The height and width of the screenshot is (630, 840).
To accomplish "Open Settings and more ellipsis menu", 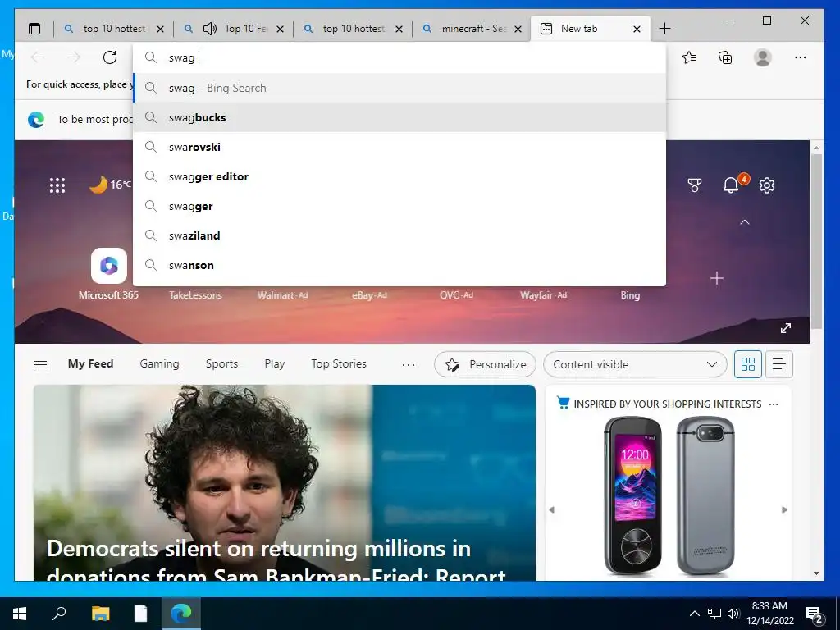I will pyautogui.click(x=801, y=57).
